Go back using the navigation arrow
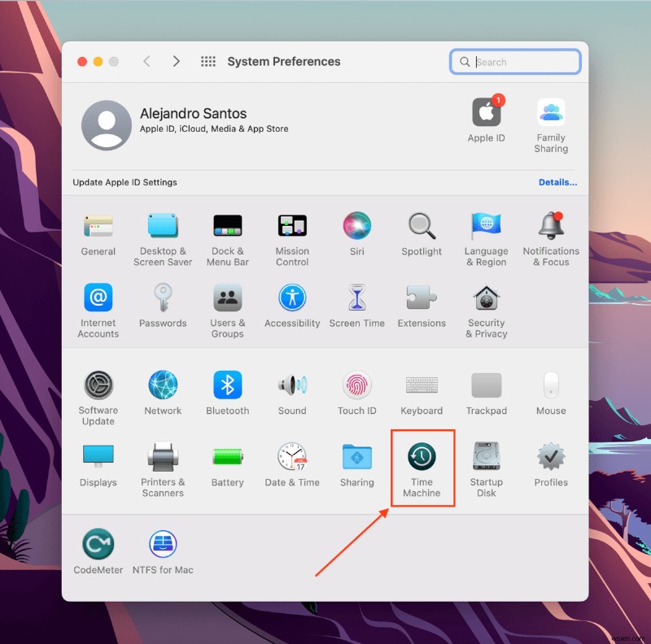This screenshot has width=651, height=644. tap(146, 61)
